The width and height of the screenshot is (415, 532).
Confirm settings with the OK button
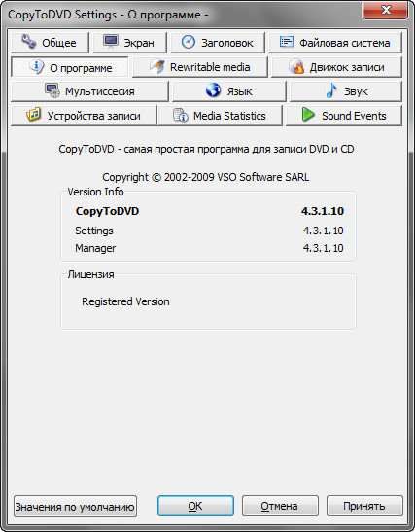click(195, 506)
